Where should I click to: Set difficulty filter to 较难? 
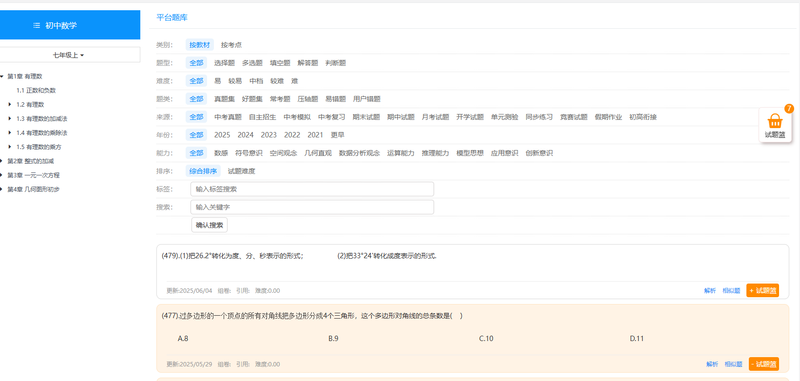277,81
